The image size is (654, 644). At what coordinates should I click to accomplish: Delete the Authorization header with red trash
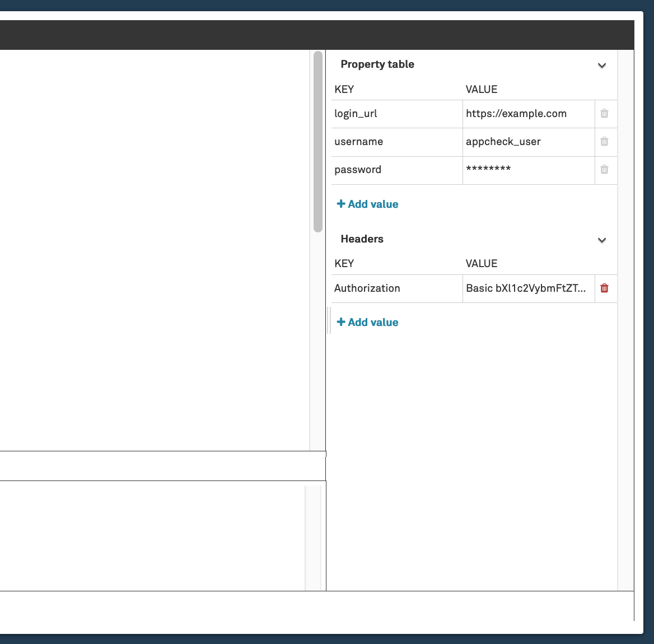[604, 288]
